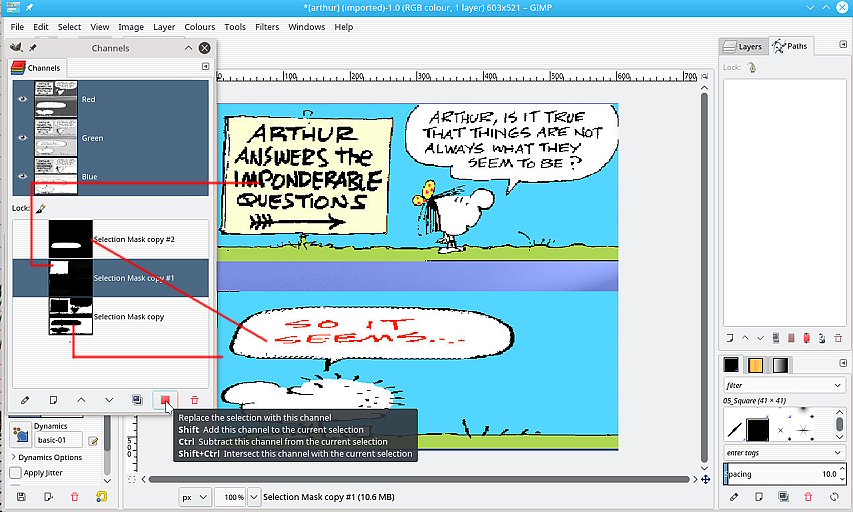Create a new brush in the brushes panel
This screenshot has height=512, width=853.
pyautogui.click(x=758, y=496)
